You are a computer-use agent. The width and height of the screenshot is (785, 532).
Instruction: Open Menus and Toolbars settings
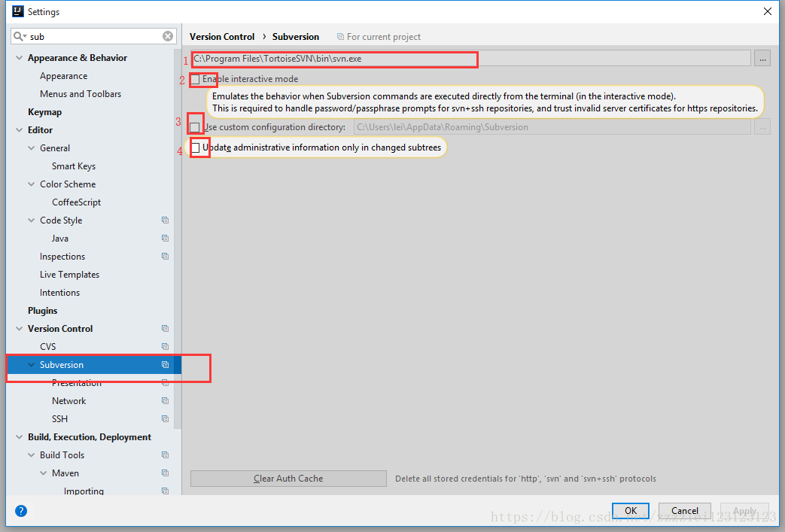click(x=81, y=94)
